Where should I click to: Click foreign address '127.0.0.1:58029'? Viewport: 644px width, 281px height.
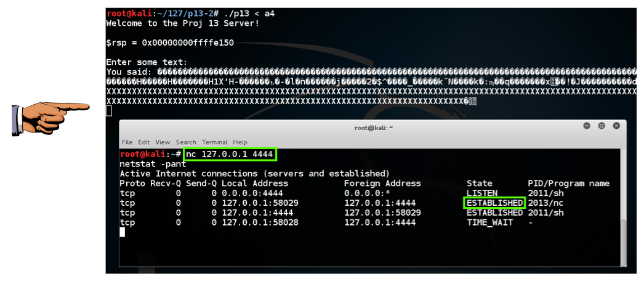[382, 213]
